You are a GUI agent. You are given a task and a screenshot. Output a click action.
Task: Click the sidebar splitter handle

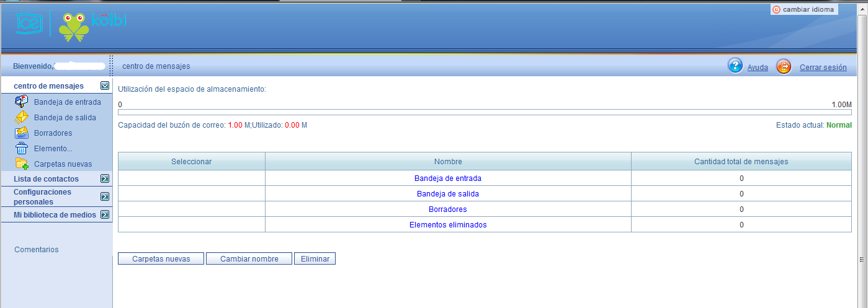coord(111,66)
